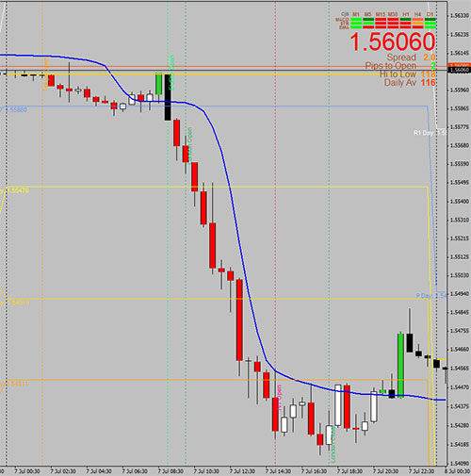Click the orange H4 MACD signal bar
Image resolution: width=471 pixels, height=476 pixels.
click(x=417, y=20)
